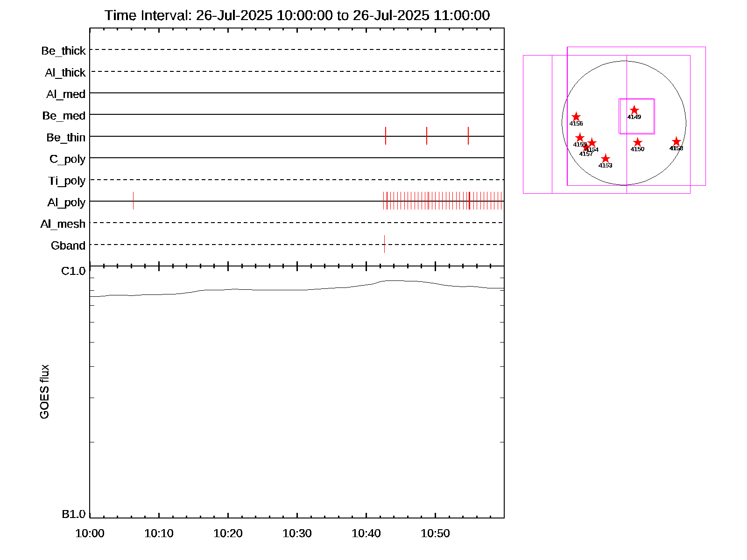This screenshot has width=747, height=560.
Task: Click the star marking region 4153
Action: [605, 159]
